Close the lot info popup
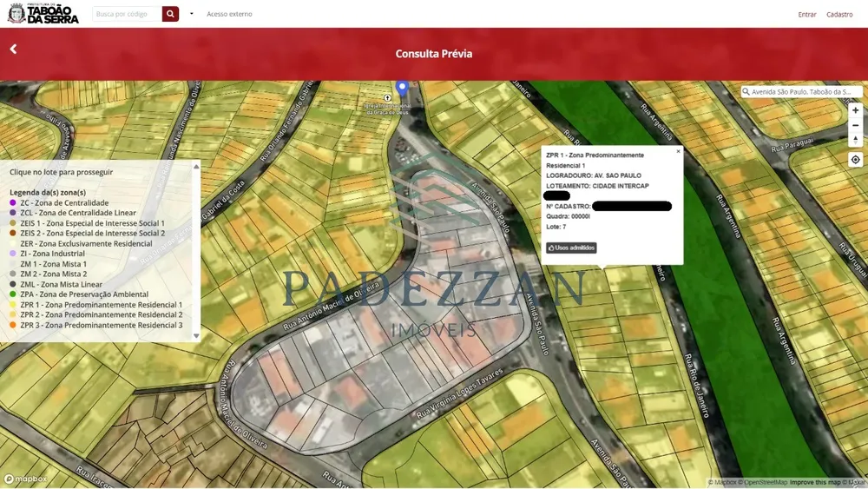Image resolution: width=868 pixels, height=489 pixels. pos(678,151)
